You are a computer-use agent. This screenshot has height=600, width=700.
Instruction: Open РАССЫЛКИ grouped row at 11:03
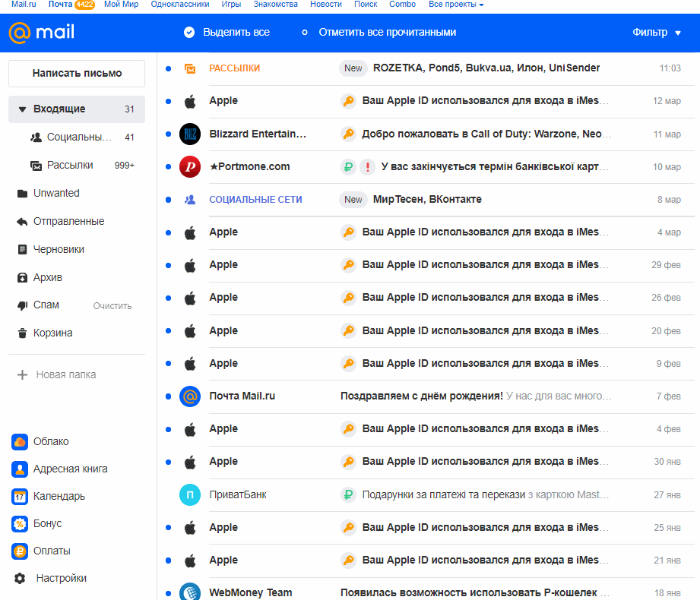click(429, 68)
